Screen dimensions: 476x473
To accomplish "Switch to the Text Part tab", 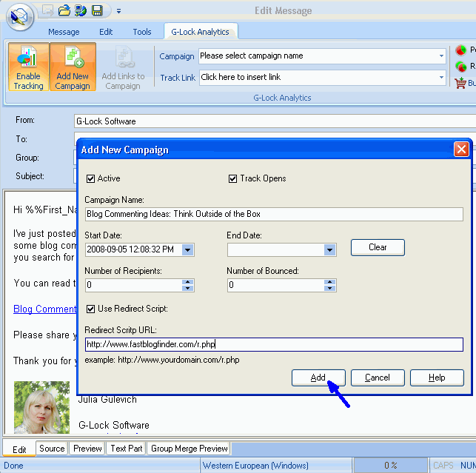I will (127, 449).
